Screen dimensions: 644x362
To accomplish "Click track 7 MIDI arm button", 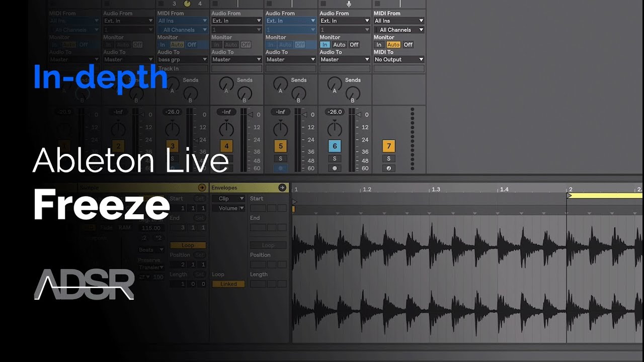I will click(x=388, y=168).
